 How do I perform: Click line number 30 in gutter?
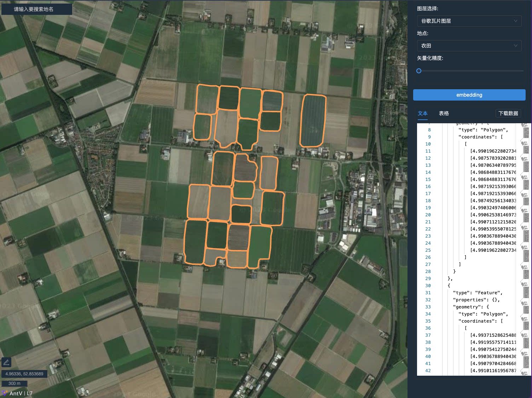(428, 286)
